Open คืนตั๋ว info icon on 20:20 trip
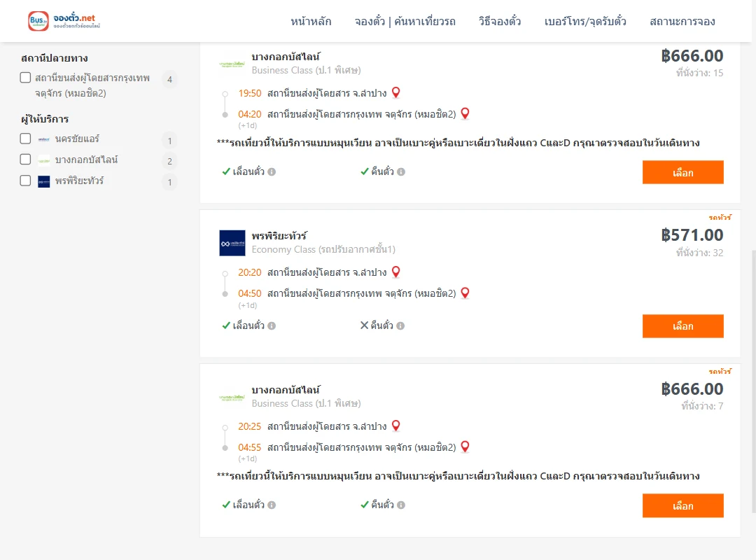 click(400, 325)
